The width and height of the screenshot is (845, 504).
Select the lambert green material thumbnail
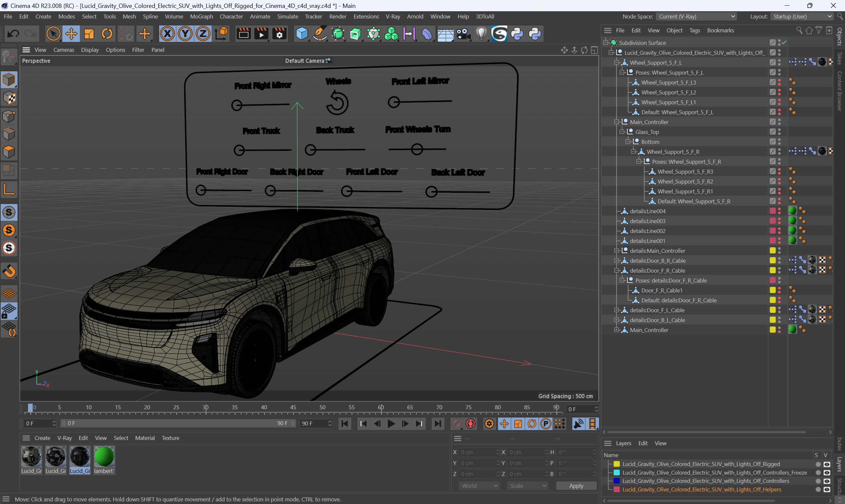pyautogui.click(x=104, y=456)
